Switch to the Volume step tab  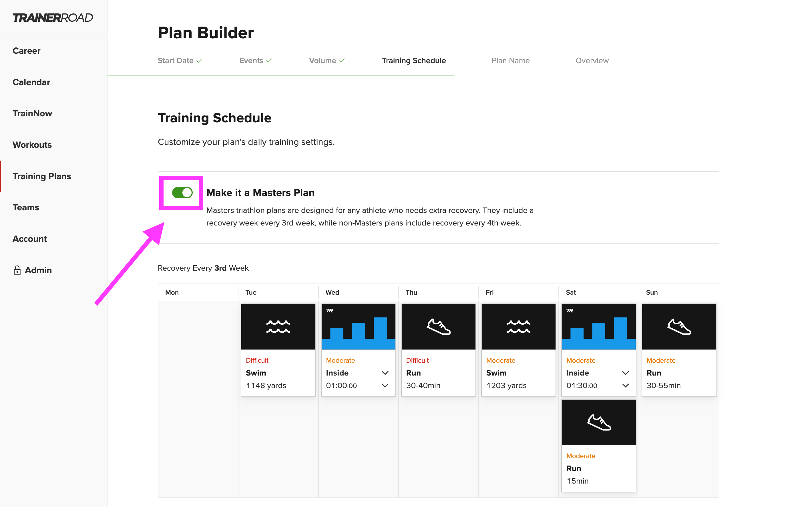(x=327, y=61)
